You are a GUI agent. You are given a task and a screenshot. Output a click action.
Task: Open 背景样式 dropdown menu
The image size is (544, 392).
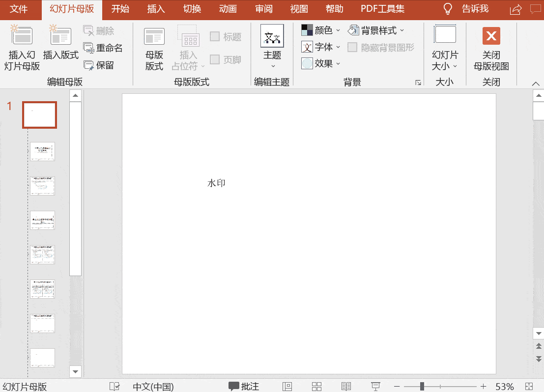pyautogui.click(x=376, y=30)
